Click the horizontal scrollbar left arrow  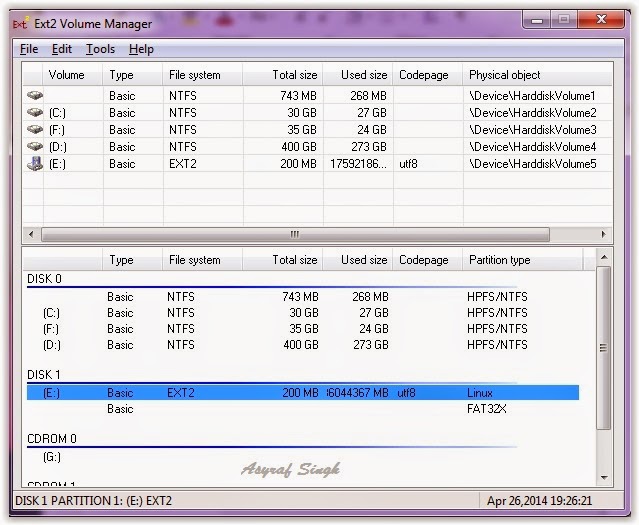(x=31, y=234)
